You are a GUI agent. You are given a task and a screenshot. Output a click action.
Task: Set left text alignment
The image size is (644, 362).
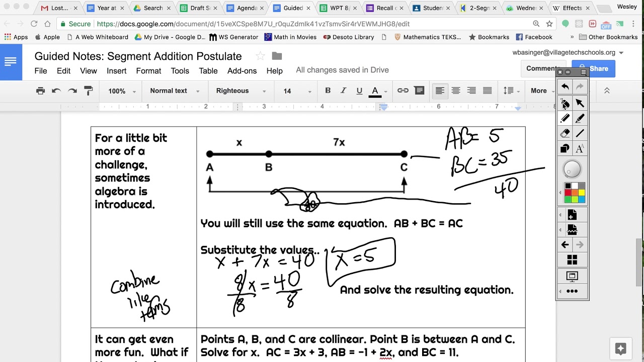click(440, 90)
